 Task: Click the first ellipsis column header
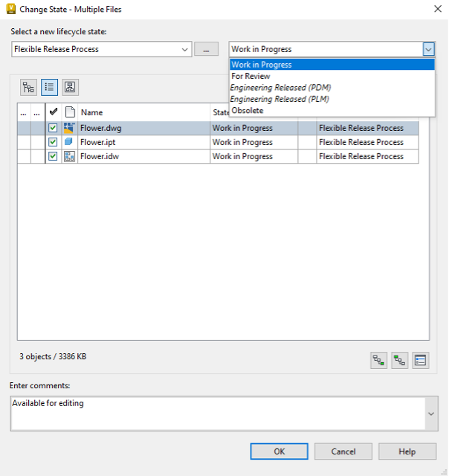(24, 112)
